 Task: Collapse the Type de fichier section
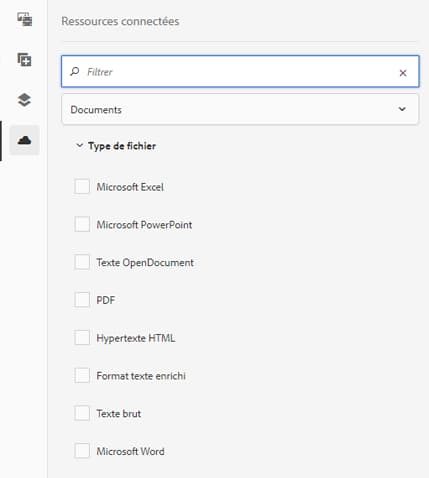coord(116,146)
